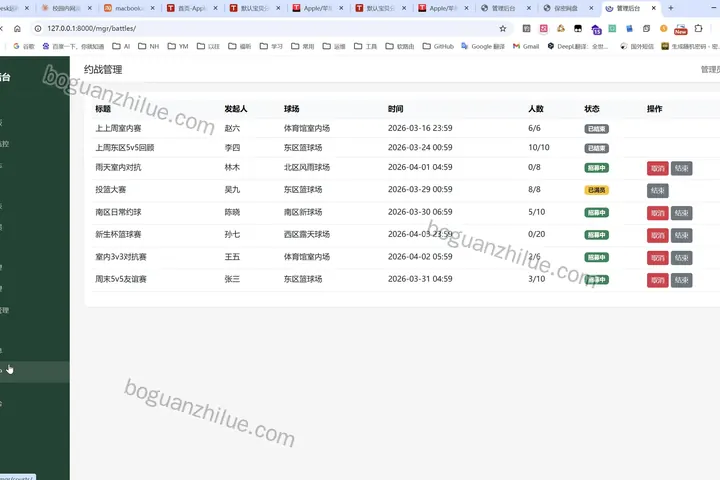This screenshot has height=480, width=720.
Task: End the 投篮大赛 battle
Action: [x=658, y=191]
